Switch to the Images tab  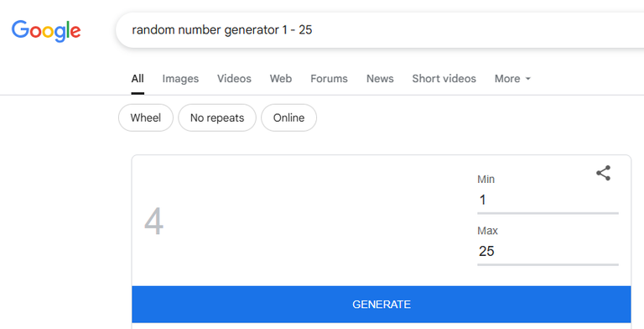(180, 79)
